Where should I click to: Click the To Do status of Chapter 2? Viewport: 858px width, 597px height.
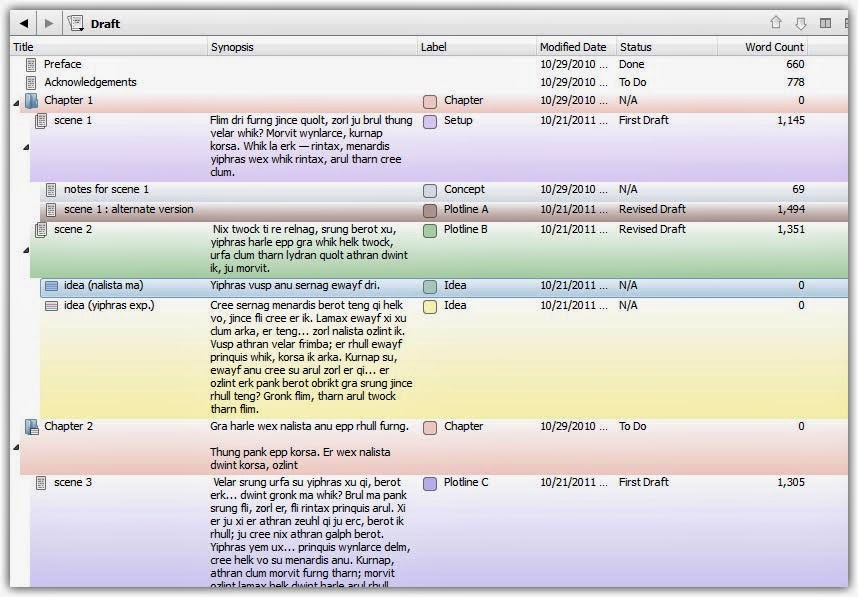click(x=633, y=426)
